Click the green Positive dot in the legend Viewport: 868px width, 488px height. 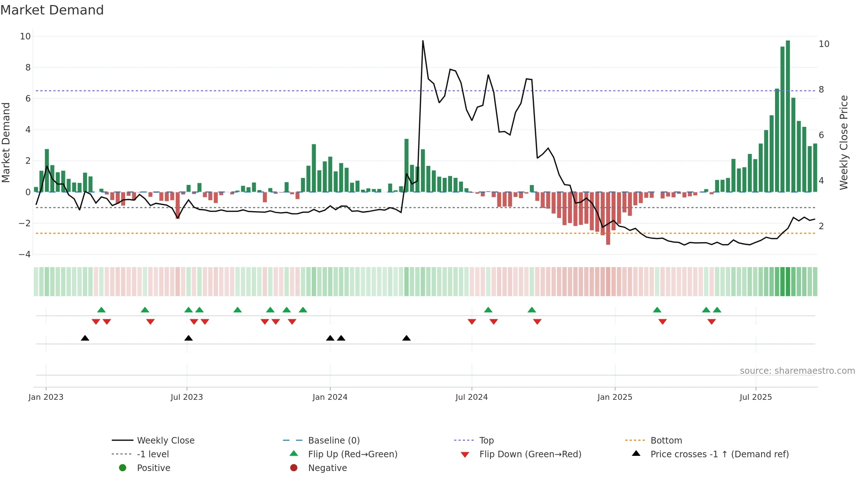[x=123, y=468]
